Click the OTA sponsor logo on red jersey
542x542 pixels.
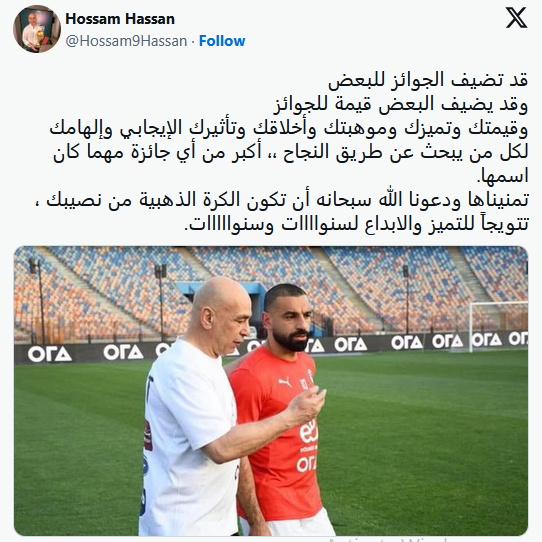pyautogui.click(x=307, y=464)
